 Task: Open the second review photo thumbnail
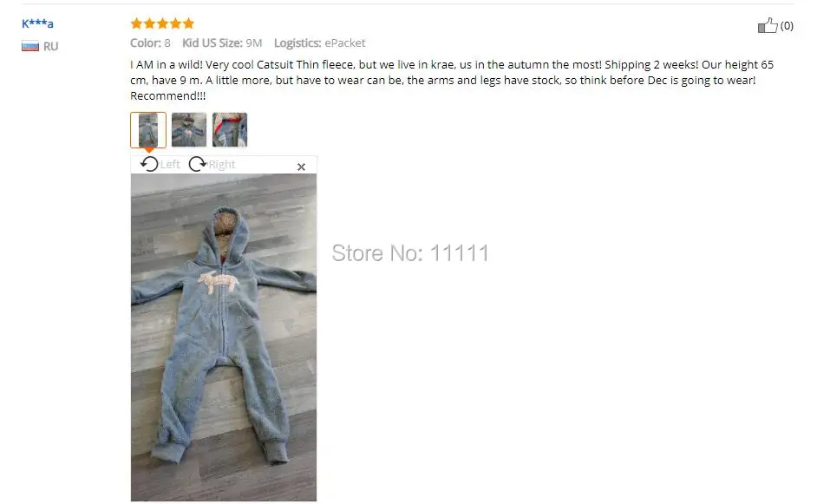pos(189,130)
